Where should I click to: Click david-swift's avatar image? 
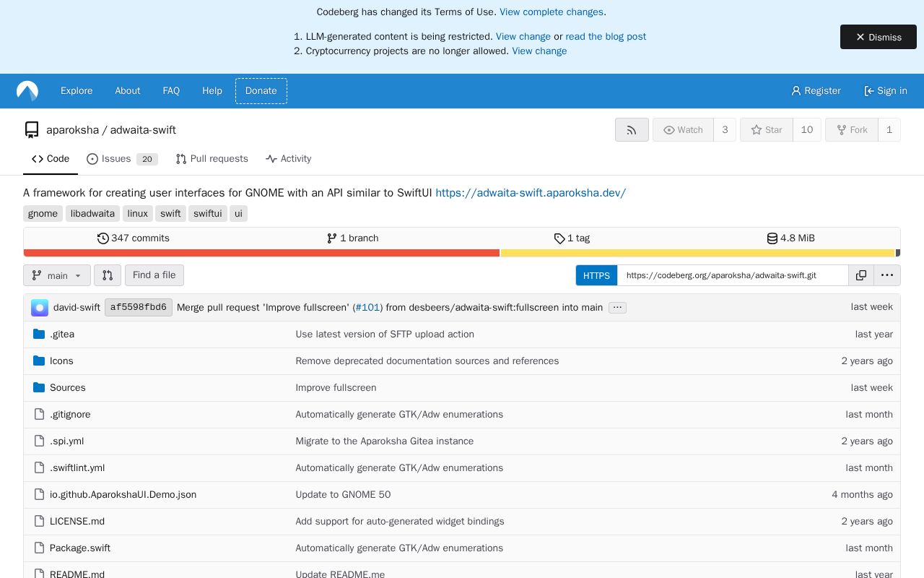pos(40,308)
